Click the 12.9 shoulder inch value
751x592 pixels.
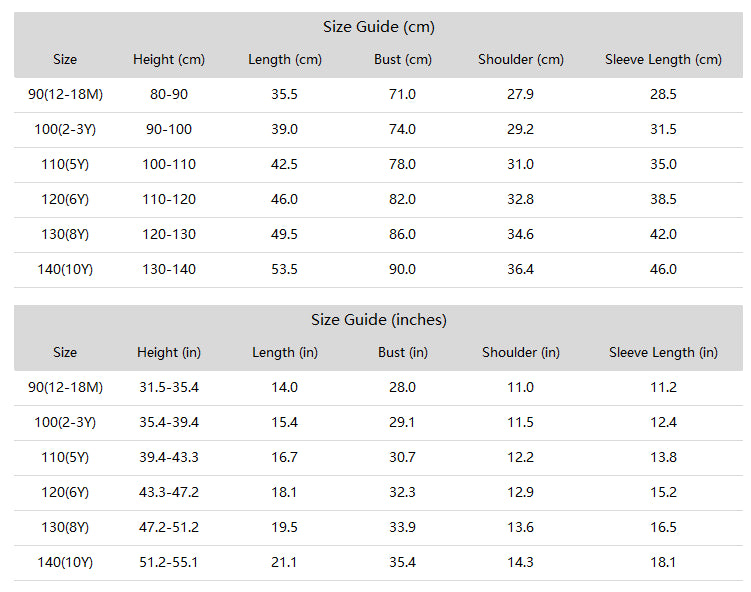[521, 492]
